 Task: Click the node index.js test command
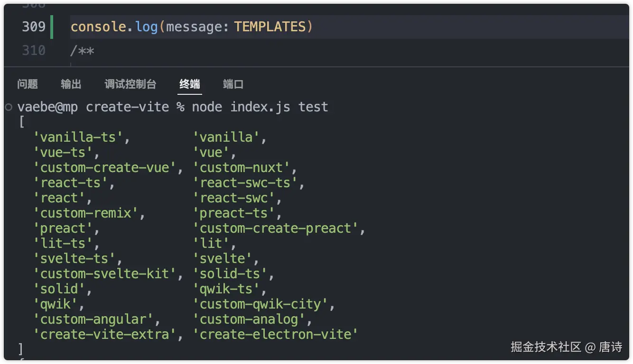coord(260,107)
